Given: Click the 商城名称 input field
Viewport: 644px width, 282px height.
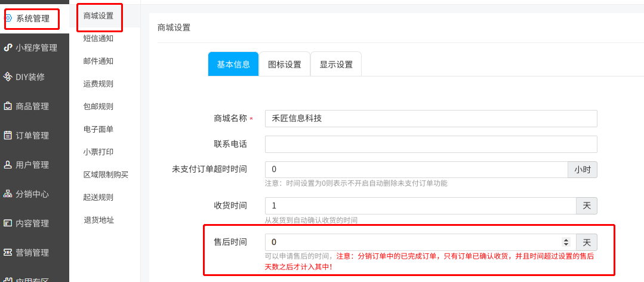Looking at the screenshot, I should [430, 118].
